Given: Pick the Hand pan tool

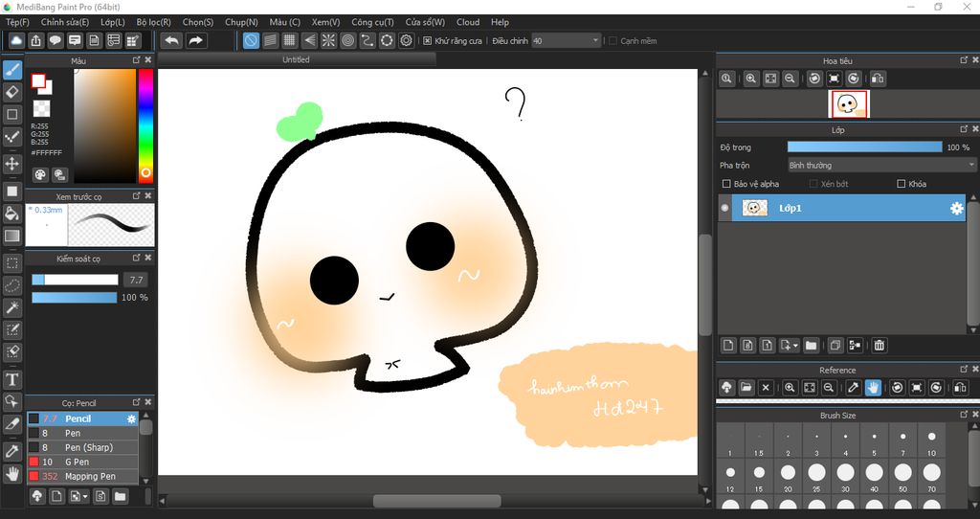Looking at the screenshot, I should pyautogui.click(x=12, y=473).
